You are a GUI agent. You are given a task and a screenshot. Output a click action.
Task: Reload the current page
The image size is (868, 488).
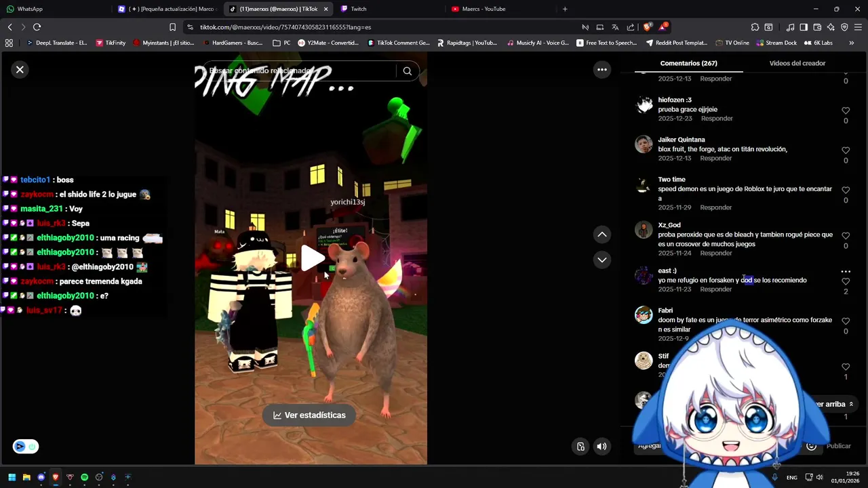tap(37, 27)
